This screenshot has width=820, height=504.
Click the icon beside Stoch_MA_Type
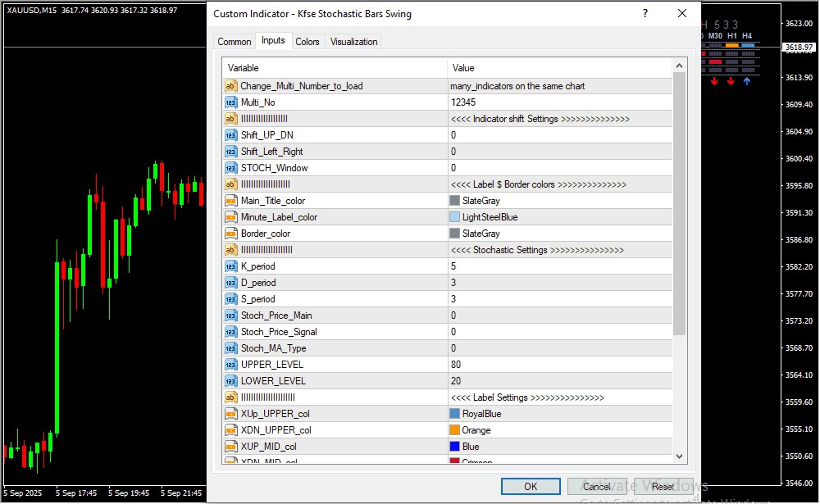click(230, 348)
